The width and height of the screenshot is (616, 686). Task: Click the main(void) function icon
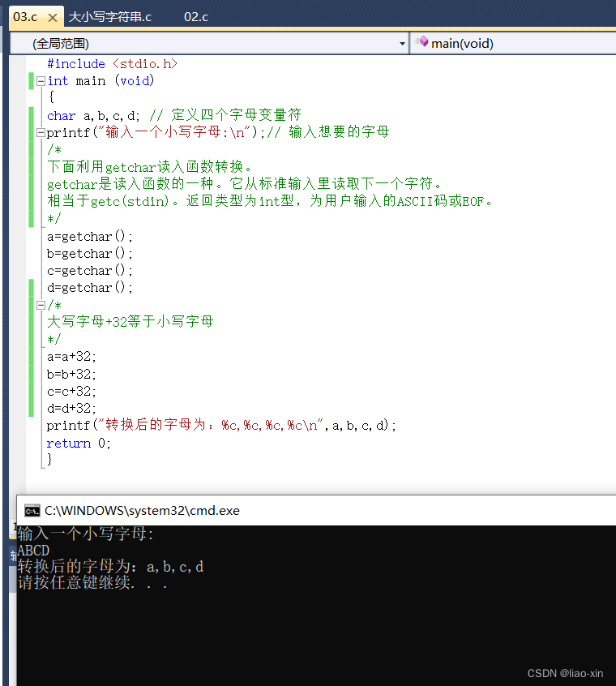pyautogui.click(x=421, y=42)
